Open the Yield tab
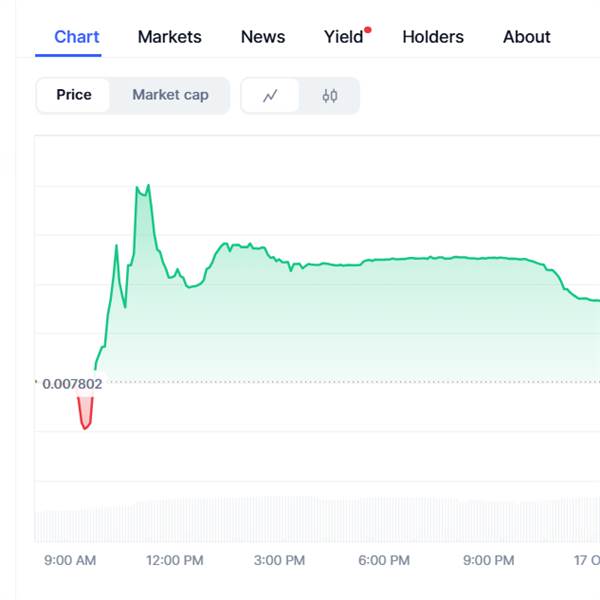 pos(343,37)
